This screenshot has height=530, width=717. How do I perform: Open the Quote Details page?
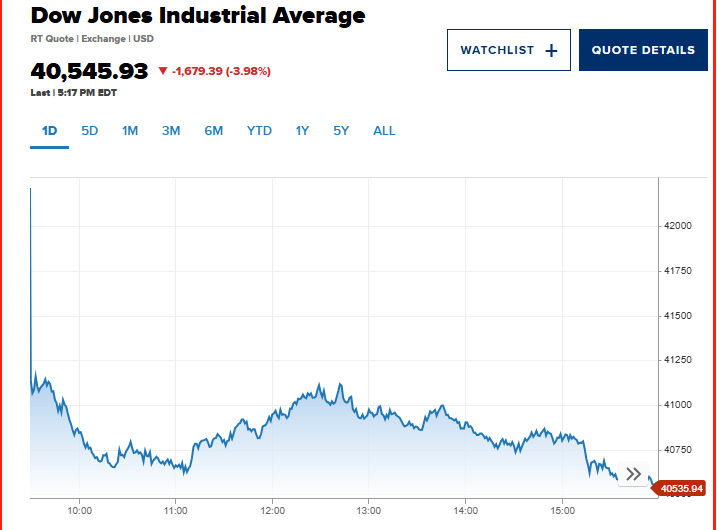[x=642, y=50]
